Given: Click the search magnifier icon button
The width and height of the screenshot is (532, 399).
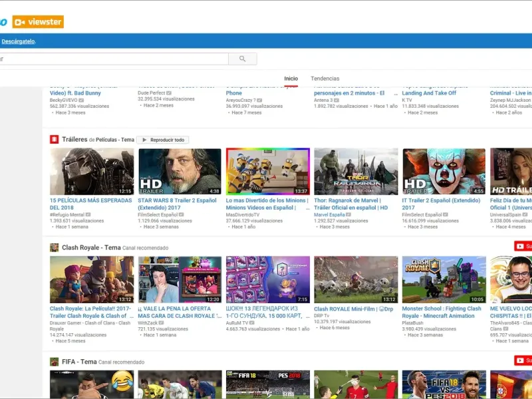Looking at the screenshot, I should point(242,59).
